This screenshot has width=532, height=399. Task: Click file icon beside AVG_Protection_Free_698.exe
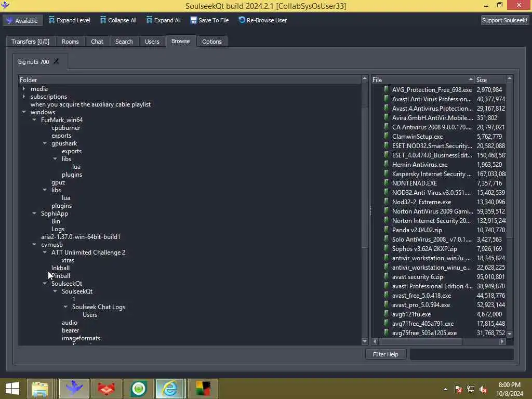pos(386,89)
